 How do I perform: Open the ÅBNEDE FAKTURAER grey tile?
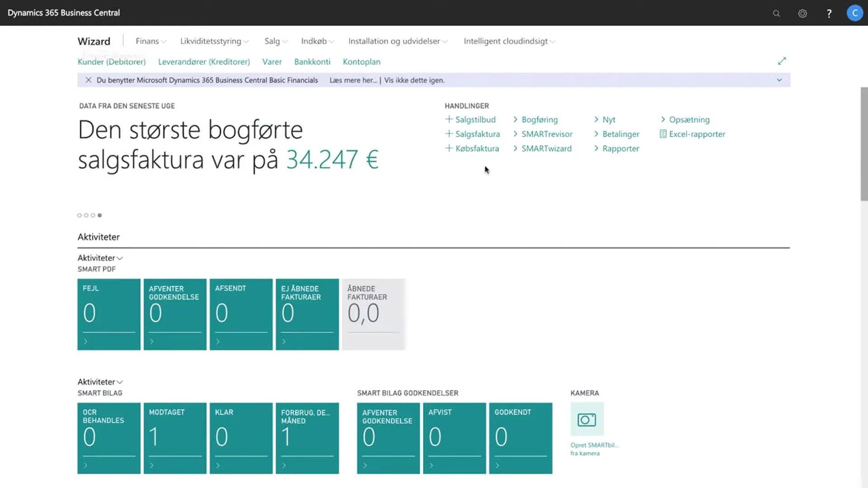coord(373,314)
